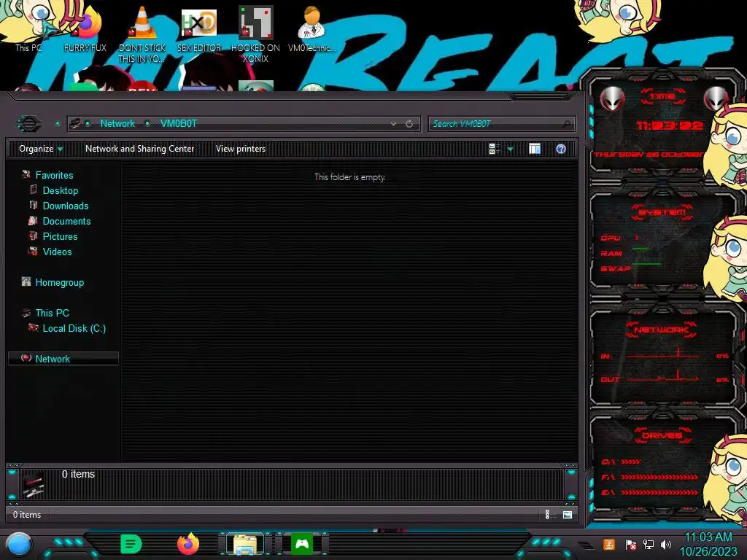Screen dimensions: 747x560
Task: Click the NETWORK widget header
Action: [661, 330]
